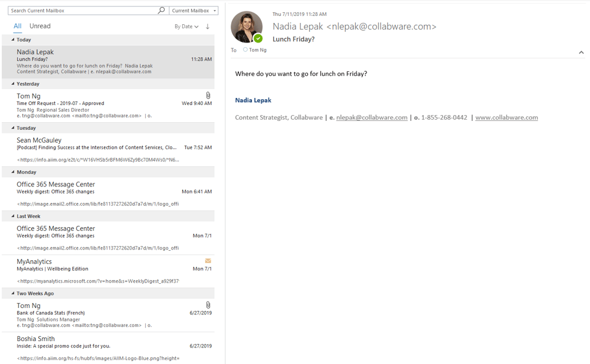Click the green presence status badge
Screen dimensions: 590x364
click(x=258, y=38)
